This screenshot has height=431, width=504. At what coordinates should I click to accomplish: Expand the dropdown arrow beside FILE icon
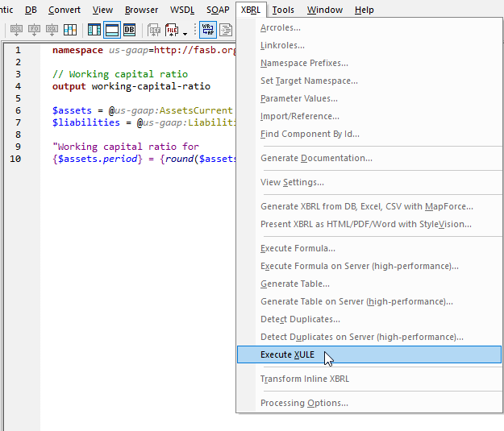[x=185, y=32]
